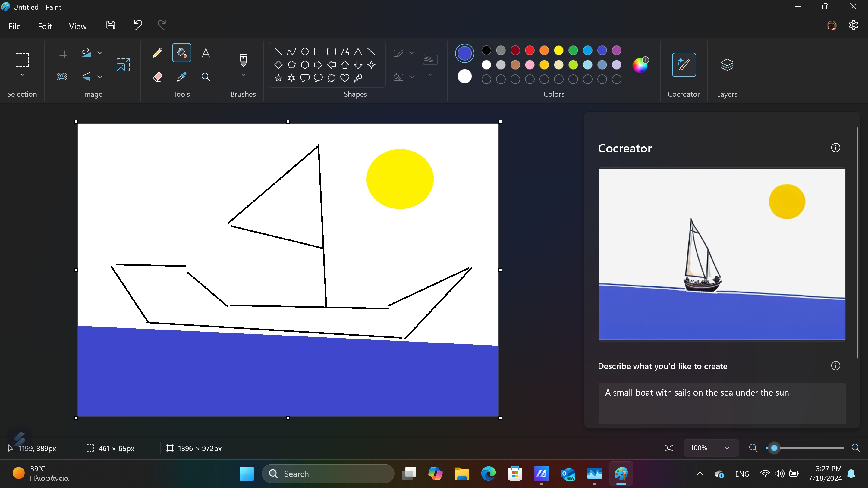Open the View menu
Viewport: 868px width, 488px height.
[77, 26]
